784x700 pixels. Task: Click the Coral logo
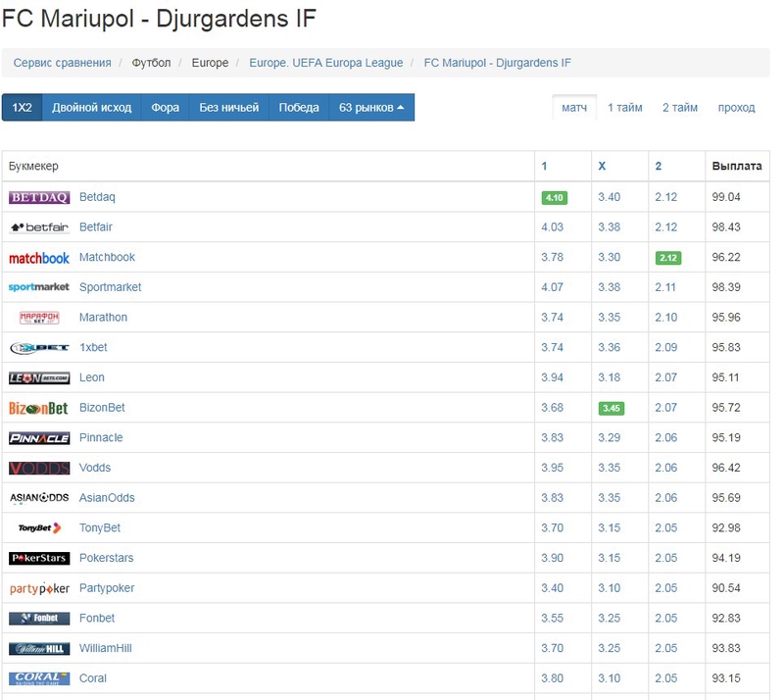point(39,678)
